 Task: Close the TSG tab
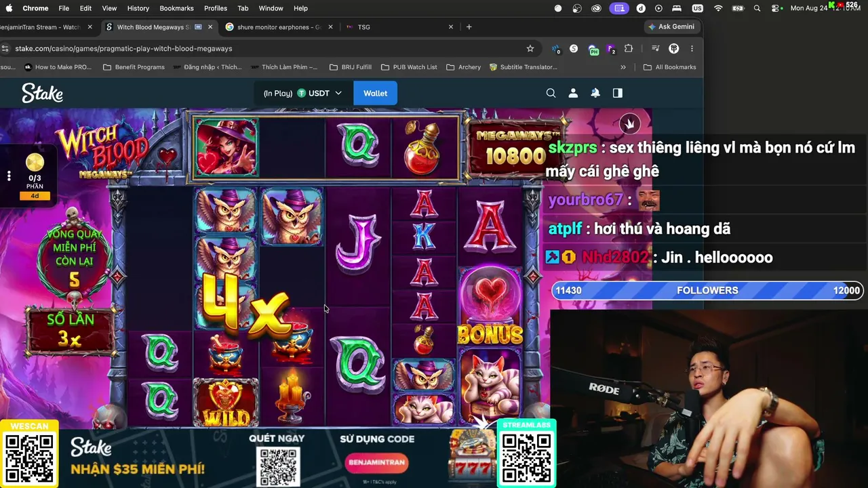(451, 27)
